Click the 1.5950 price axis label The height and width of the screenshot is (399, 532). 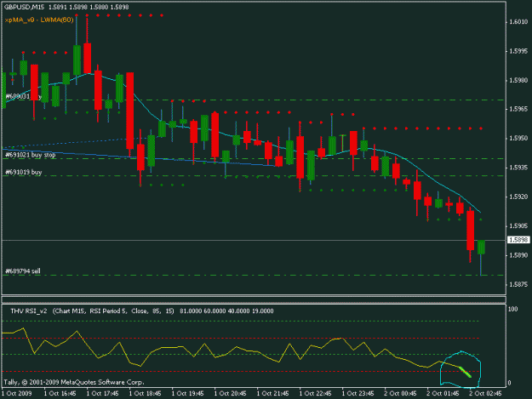pos(518,139)
